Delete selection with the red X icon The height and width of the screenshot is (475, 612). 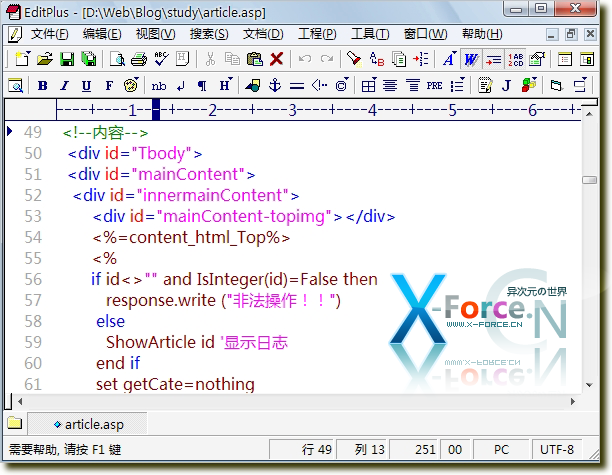click(276, 59)
